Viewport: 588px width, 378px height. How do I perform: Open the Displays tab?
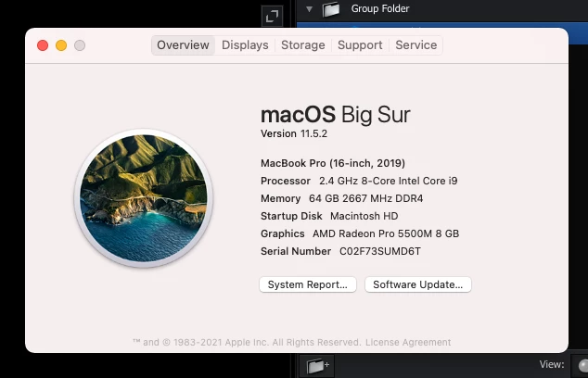tap(245, 45)
